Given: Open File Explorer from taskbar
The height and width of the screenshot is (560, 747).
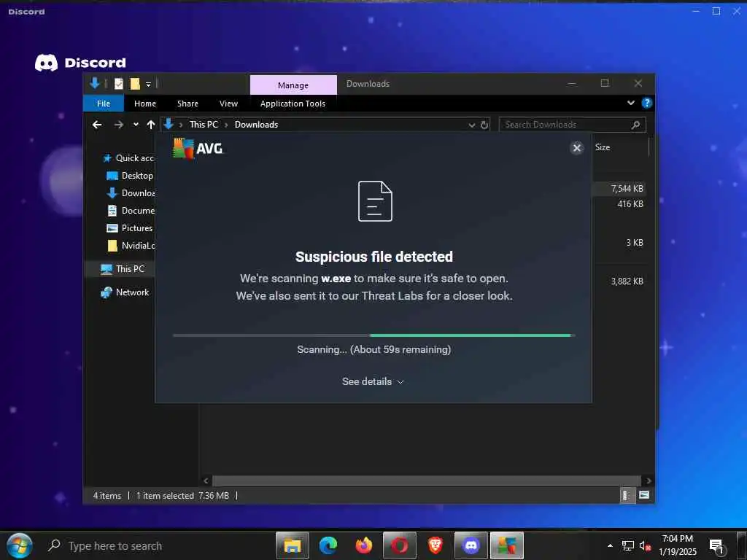Looking at the screenshot, I should [292, 545].
